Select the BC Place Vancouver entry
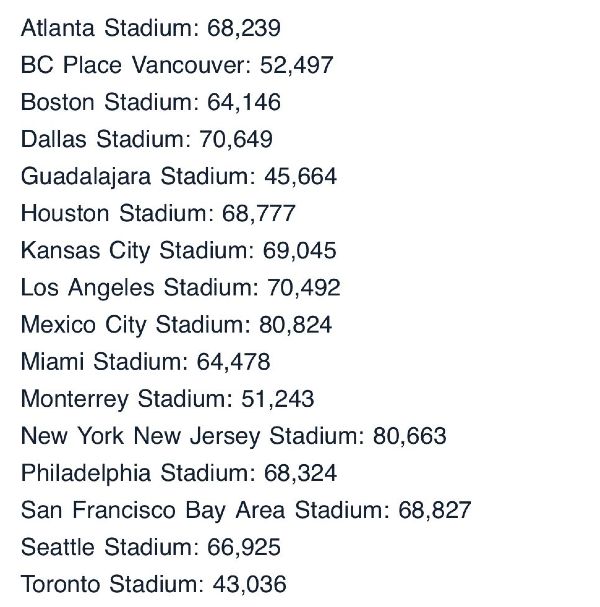600x607 pixels. coord(177,65)
